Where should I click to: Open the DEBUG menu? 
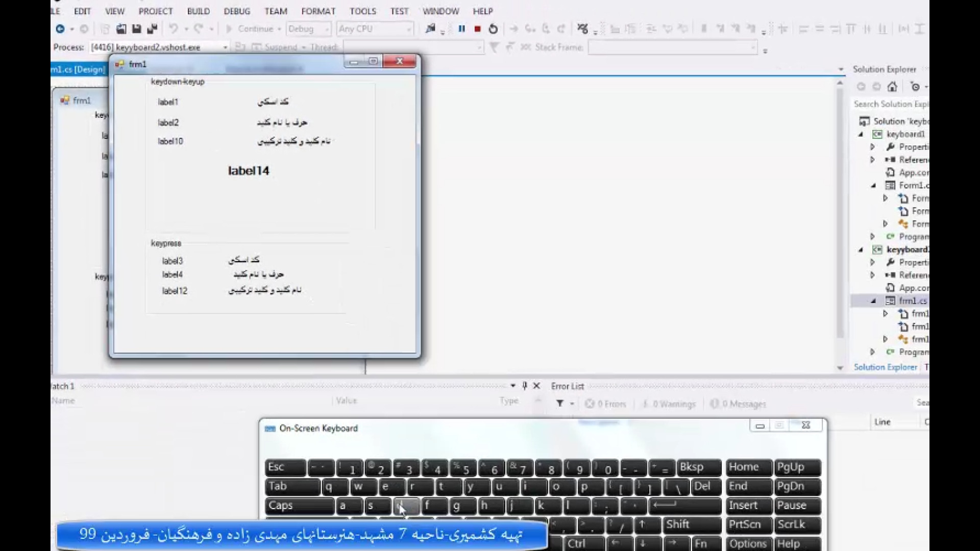click(237, 11)
